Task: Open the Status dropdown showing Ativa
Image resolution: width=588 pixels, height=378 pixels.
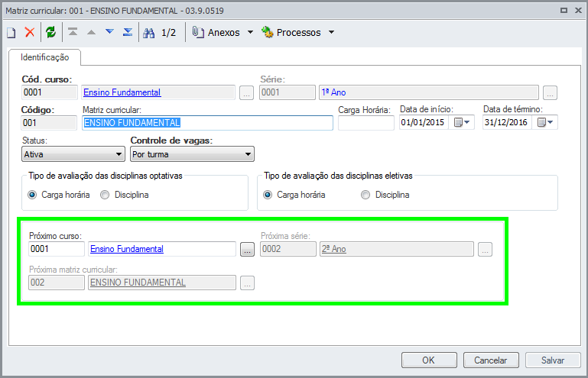Action: [x=73, y=154]
